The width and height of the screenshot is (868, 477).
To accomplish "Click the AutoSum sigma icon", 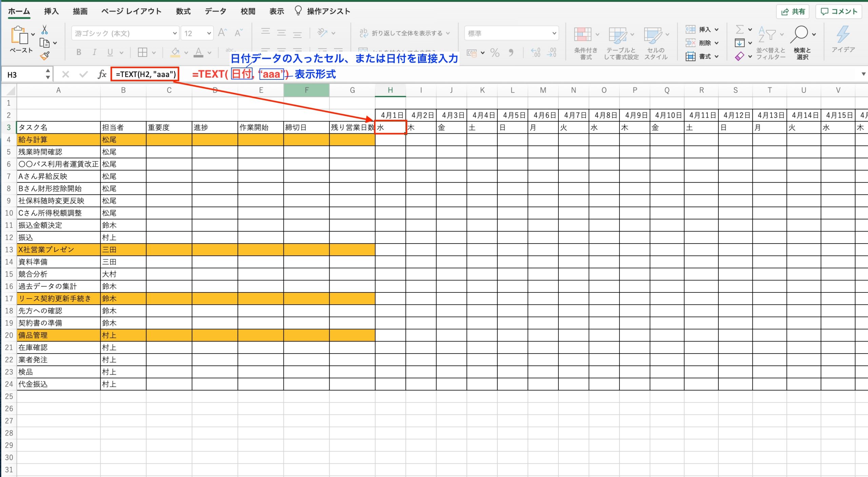I will click(x=740, y=30).
